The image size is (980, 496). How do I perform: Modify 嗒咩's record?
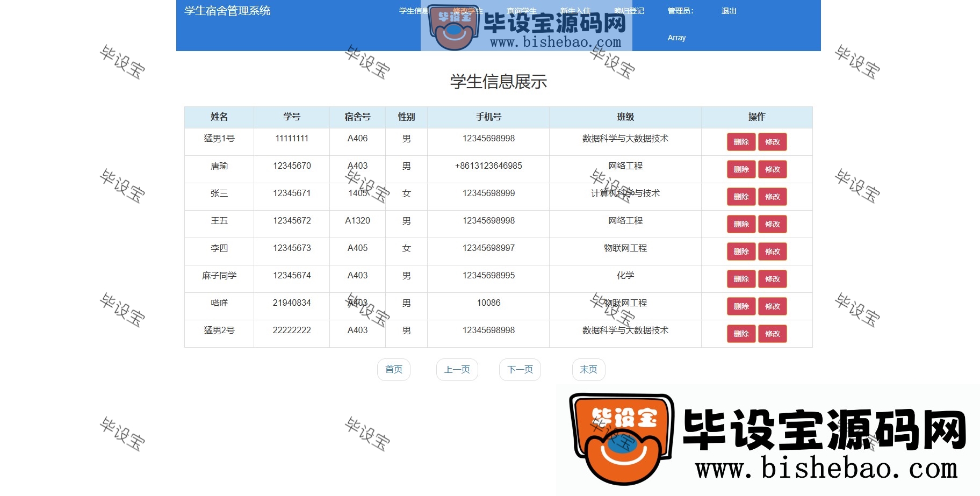coord(772,306)
